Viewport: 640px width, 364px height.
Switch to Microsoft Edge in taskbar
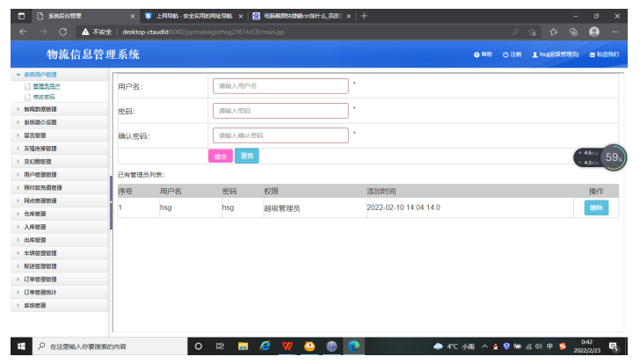pyautogui.click(x=353, y=346)
